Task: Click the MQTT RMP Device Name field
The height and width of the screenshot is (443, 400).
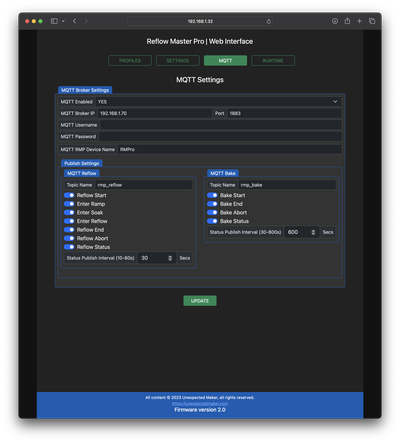Action: tap(230, 149)
